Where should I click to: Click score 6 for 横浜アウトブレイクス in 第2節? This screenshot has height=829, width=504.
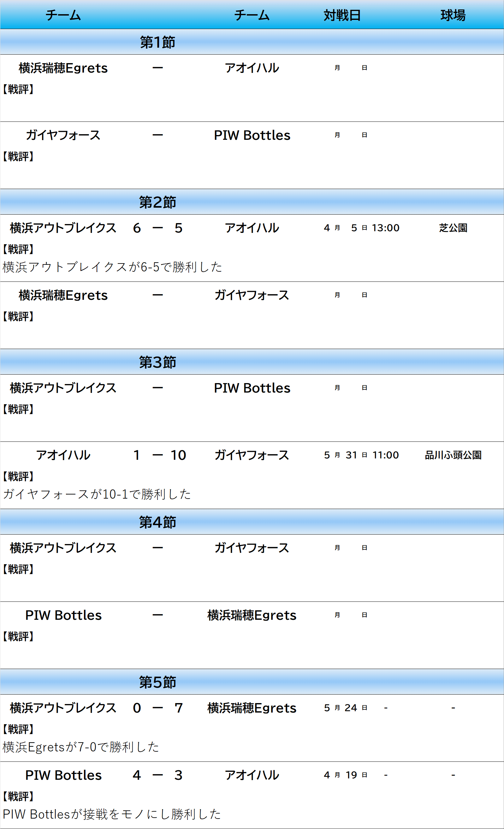point(137,228)
